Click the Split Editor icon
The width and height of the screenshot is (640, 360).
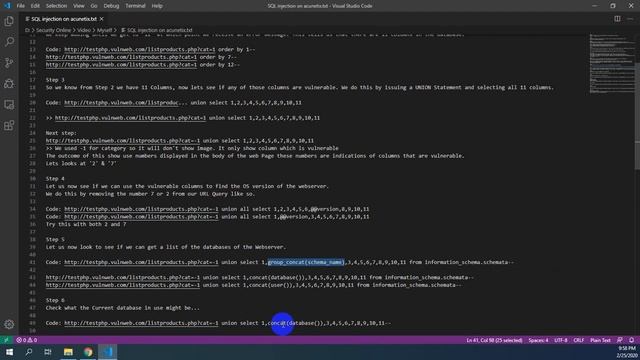(x=617, y=19)
